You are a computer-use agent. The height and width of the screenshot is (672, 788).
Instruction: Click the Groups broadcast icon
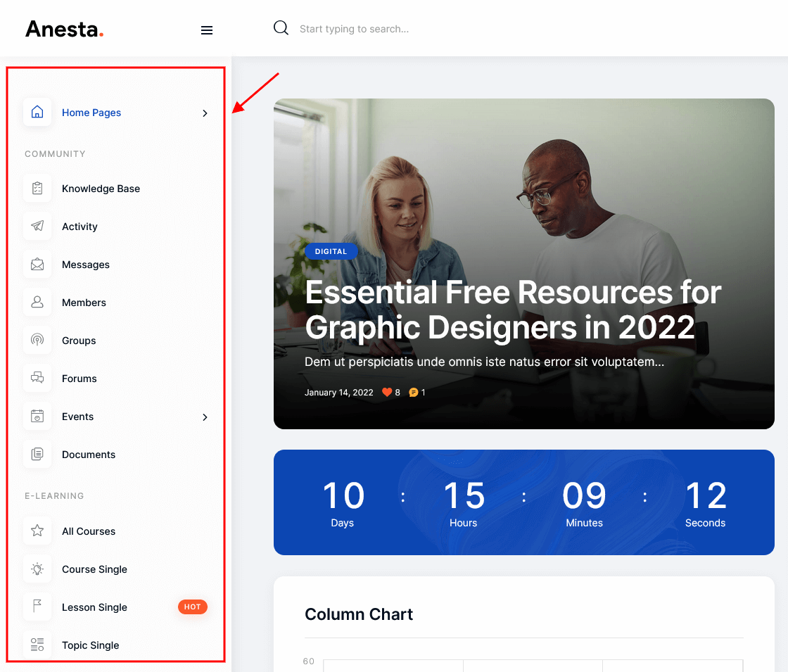[x=37, y=341]
